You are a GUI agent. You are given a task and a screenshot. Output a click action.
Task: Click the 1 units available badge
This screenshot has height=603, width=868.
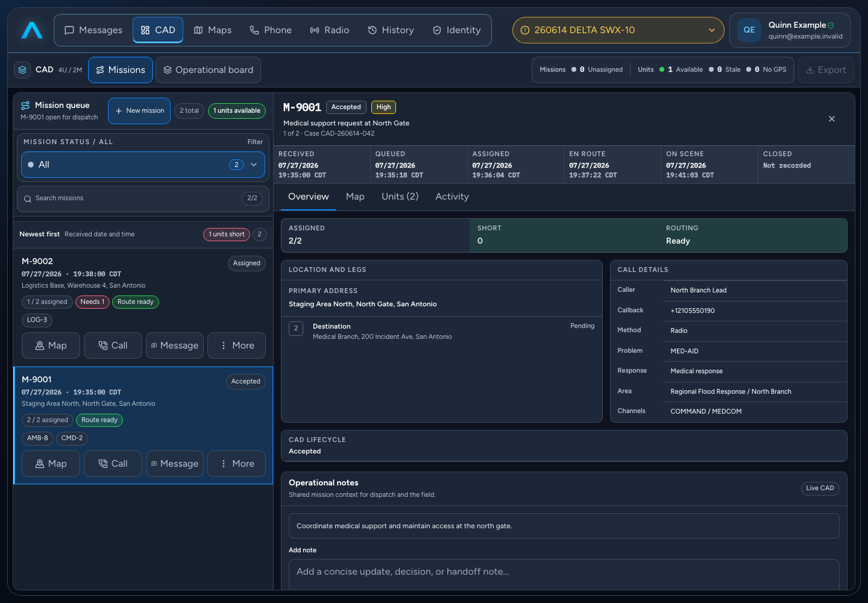click(x=237, y=111)
